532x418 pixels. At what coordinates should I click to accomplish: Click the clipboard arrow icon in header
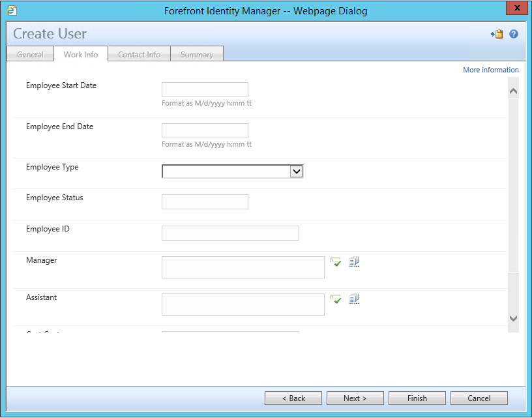click(x=497, y=34)
